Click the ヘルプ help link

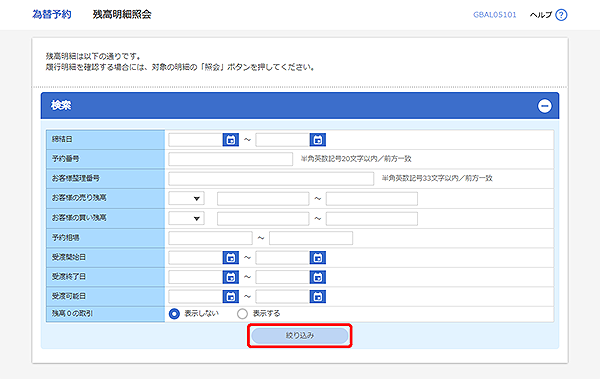541,15
